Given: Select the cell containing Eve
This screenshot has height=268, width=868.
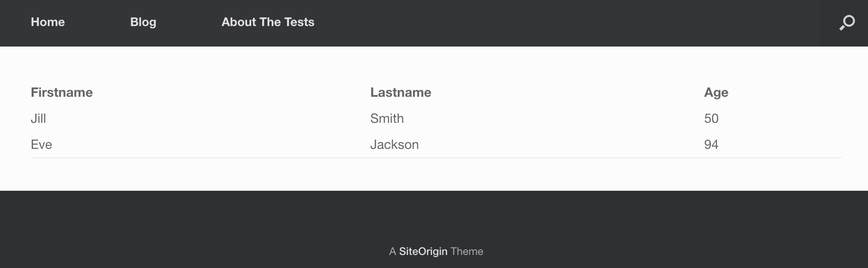Looking at the screenshot, I should (x=42, y=145).
